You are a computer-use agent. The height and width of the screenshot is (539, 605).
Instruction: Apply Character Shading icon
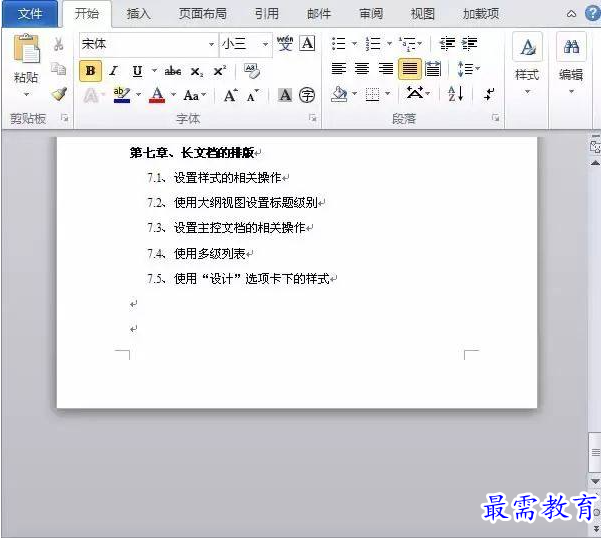coord(285,95)
